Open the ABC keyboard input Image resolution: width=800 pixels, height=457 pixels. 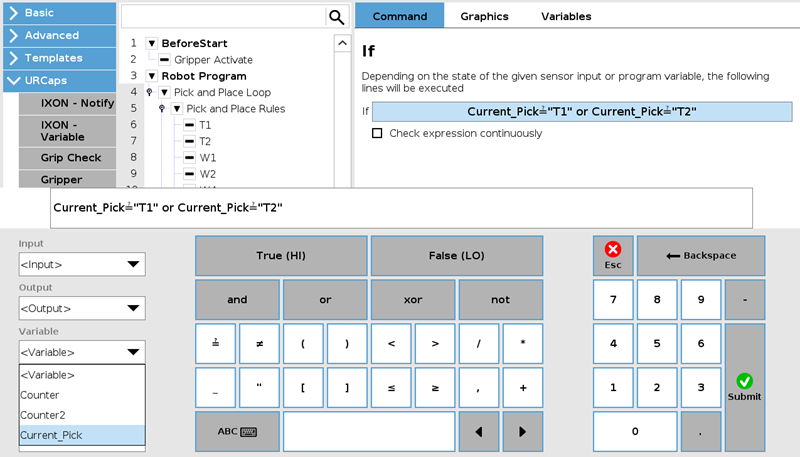237,431
